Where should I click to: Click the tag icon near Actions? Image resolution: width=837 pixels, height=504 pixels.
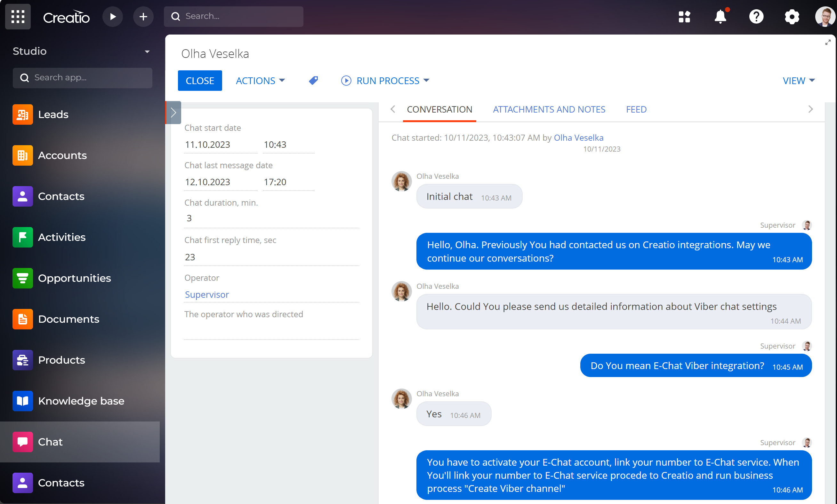click(313, 81)
